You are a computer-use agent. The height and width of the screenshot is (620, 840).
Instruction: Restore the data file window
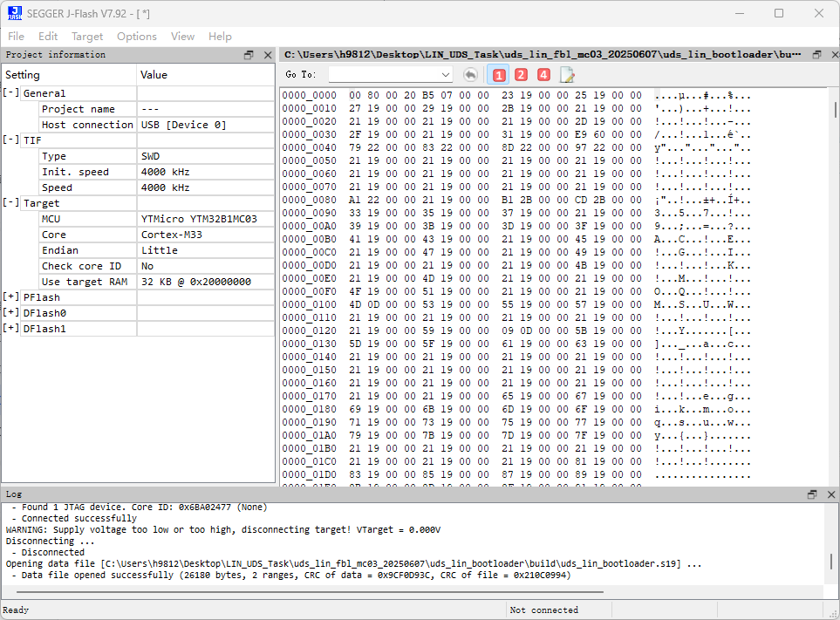[817, 55]
